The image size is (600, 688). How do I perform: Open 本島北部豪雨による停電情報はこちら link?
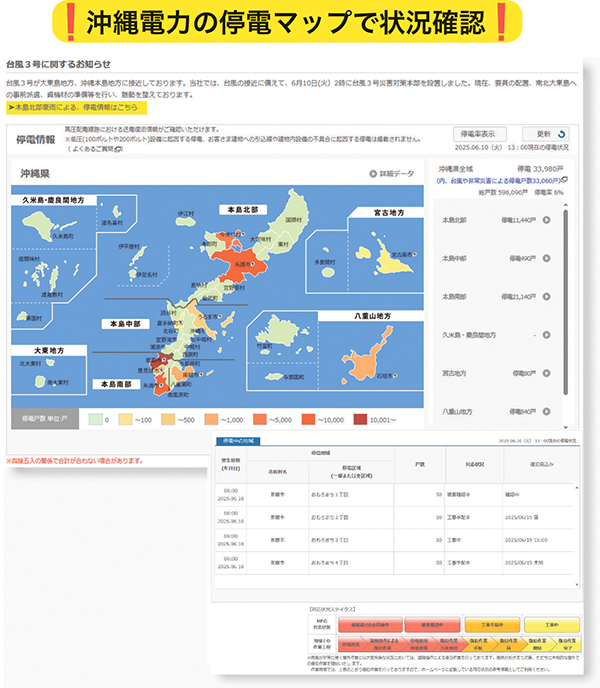click(76, 108)
